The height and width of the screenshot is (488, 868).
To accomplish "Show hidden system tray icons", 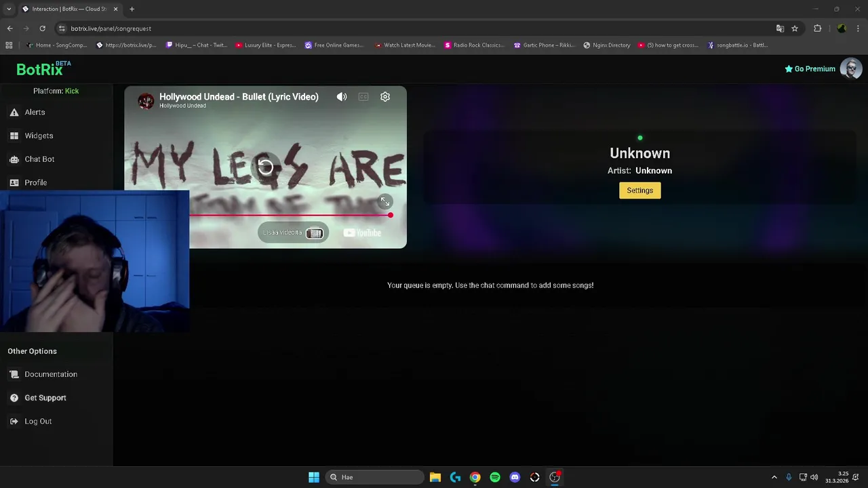I will click(x=774, y=477).
